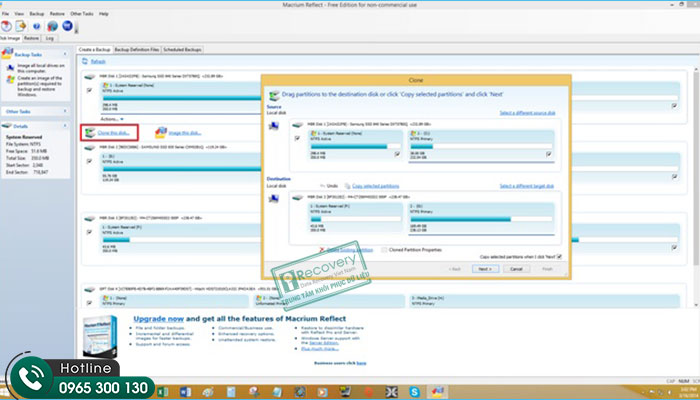Image resolution: width=700 pixels, height=400 pixels.
Task: Click the round dark-blue toolbar icon
Action: [x=67, y=25]
